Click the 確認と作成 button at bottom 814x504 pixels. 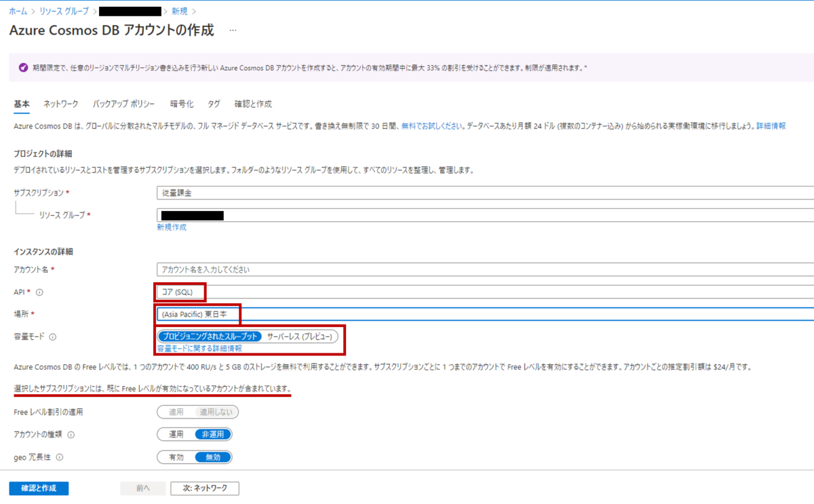(39, 488)
